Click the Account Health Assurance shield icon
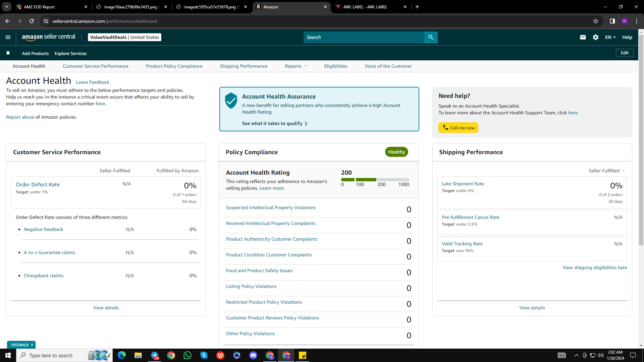The height and width of the screenshot is (362, 644). click(231, 101)
